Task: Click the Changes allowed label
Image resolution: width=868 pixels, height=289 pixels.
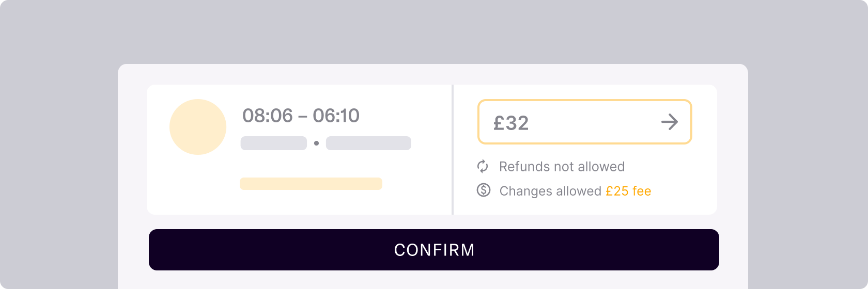Action: click(550, 191)
